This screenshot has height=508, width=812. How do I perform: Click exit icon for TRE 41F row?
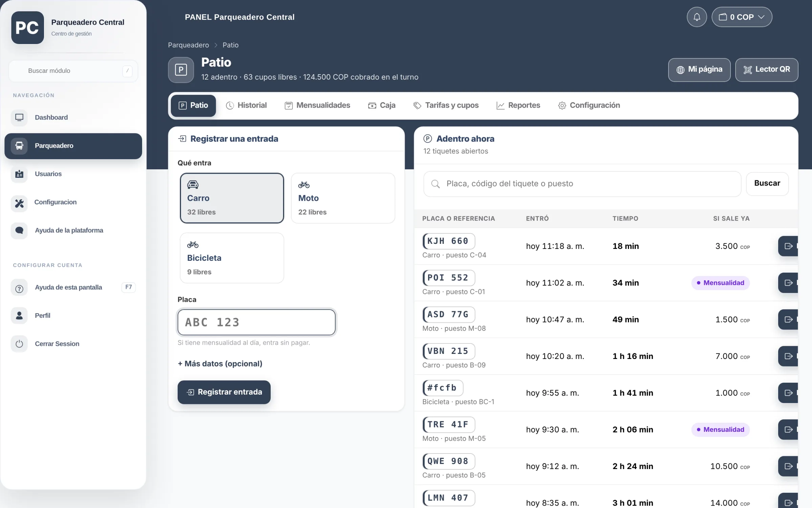pyautogui.click(x=788, y=430)
